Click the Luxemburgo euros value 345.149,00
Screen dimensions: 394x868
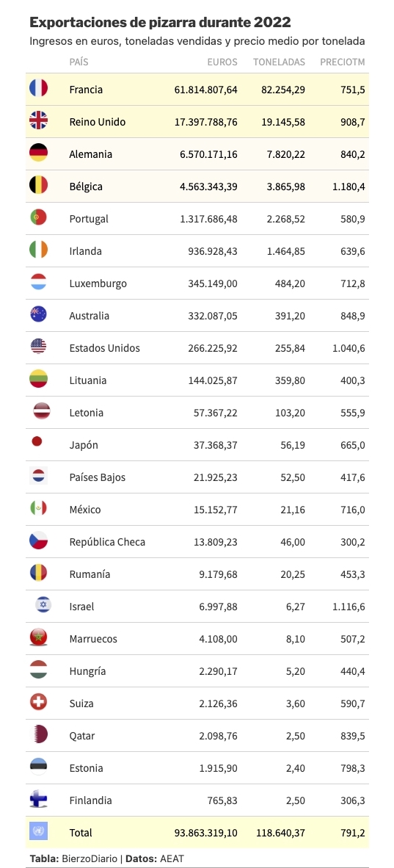[208, 283]
